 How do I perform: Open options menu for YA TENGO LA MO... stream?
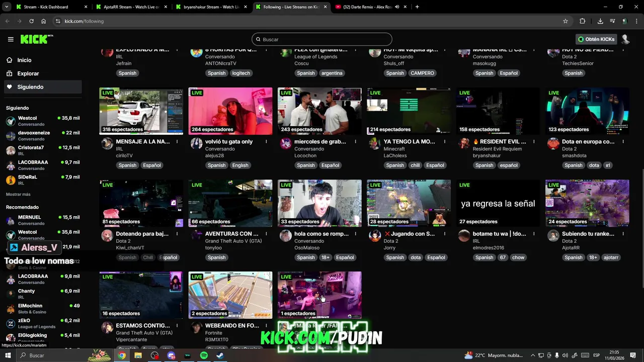(x=445, y=142)
